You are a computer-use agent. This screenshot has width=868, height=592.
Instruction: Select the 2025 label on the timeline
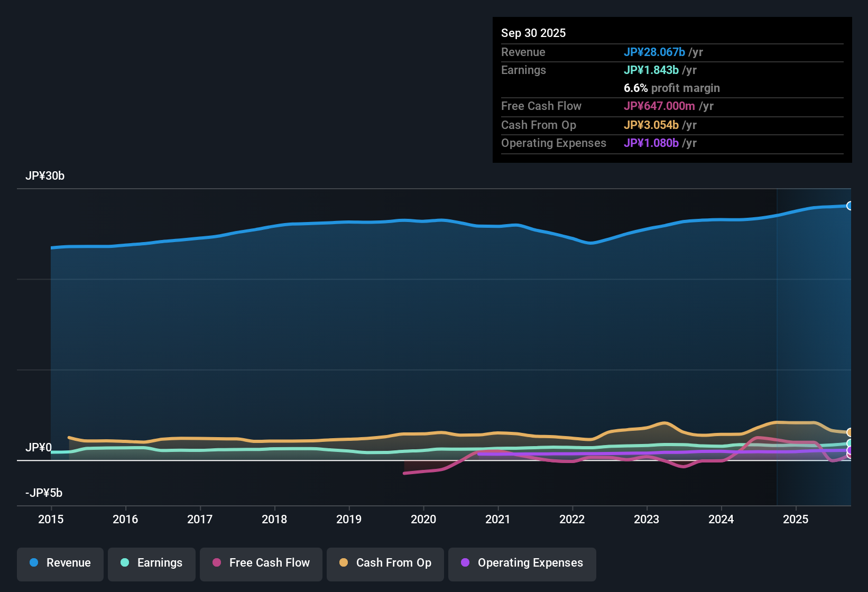pyautogui.click(x=796, y=520)
